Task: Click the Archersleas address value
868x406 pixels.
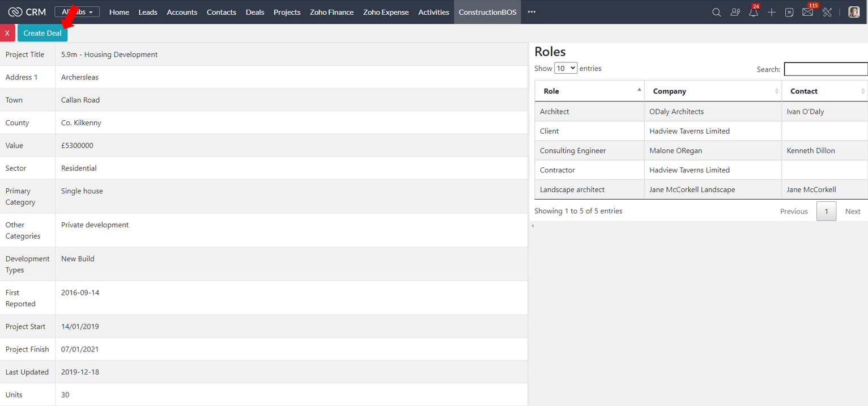Action: click(x=80, y=77)
